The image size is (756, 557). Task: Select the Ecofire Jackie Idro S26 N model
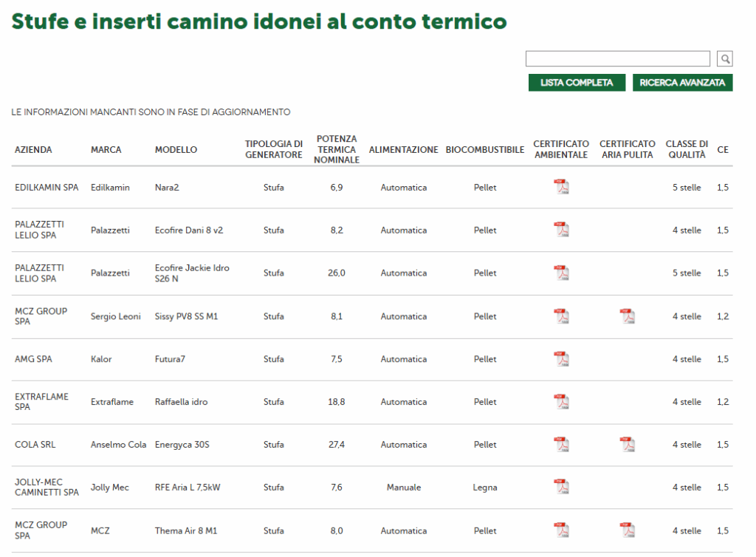tap(192, 273)
